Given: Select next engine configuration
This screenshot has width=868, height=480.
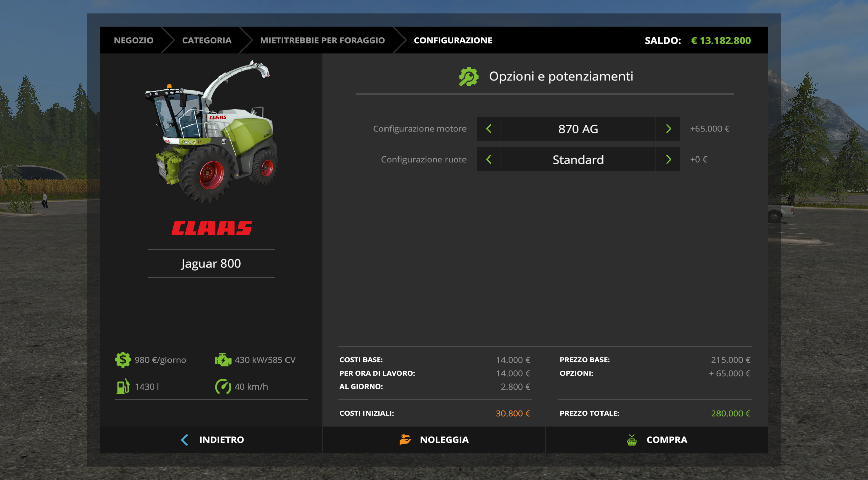Looking at the screenshot, I should tap(668, 129).
